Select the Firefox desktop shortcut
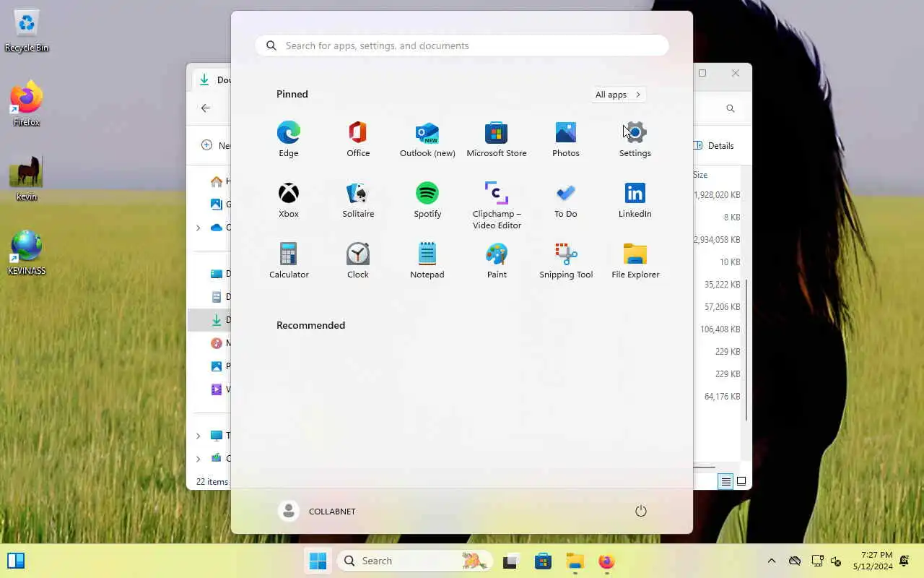Viewport: 924px width, 578px height. tap(27, 104)
